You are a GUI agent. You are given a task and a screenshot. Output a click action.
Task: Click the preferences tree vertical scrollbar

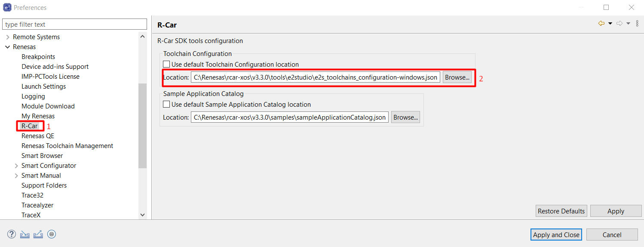(143, 125)
